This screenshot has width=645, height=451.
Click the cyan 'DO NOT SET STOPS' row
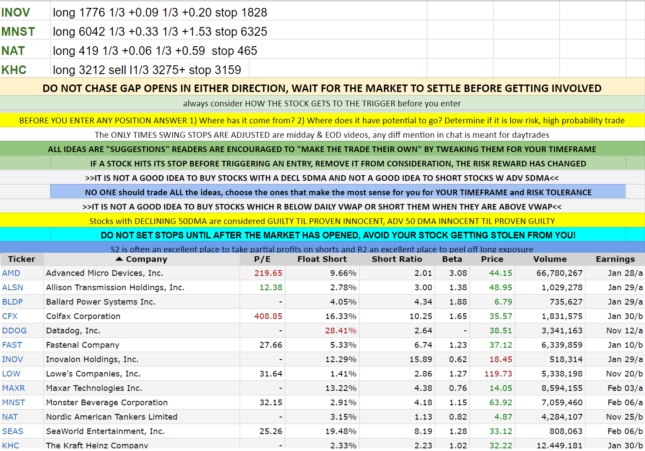322,235
